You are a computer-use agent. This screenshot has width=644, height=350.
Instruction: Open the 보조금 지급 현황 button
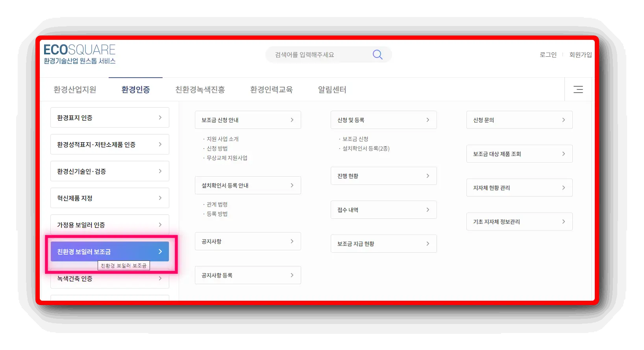pos(384,244)
